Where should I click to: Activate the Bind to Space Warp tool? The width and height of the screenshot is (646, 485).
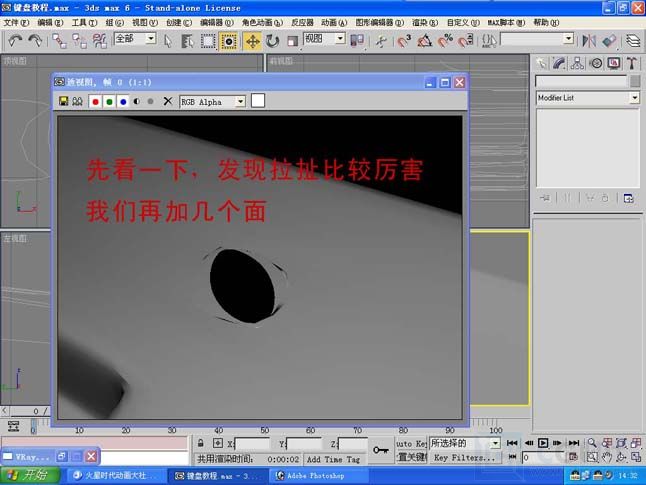coord(99,41)
